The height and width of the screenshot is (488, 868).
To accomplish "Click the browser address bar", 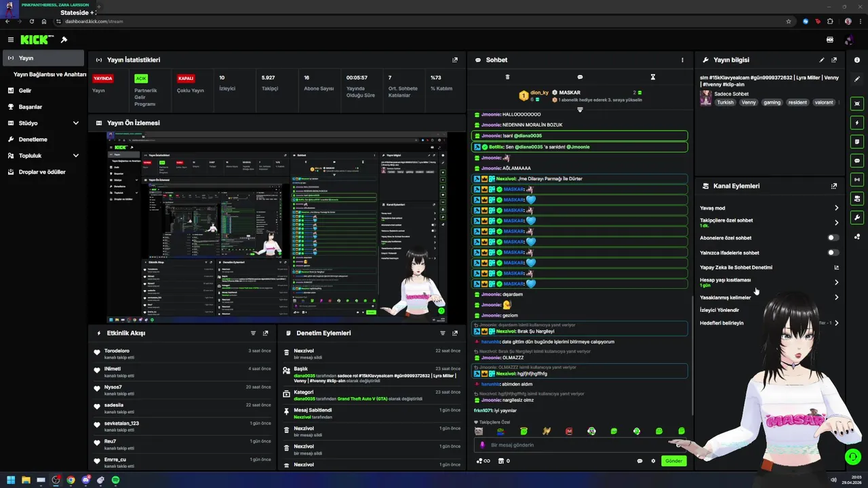I will (420, 21).
